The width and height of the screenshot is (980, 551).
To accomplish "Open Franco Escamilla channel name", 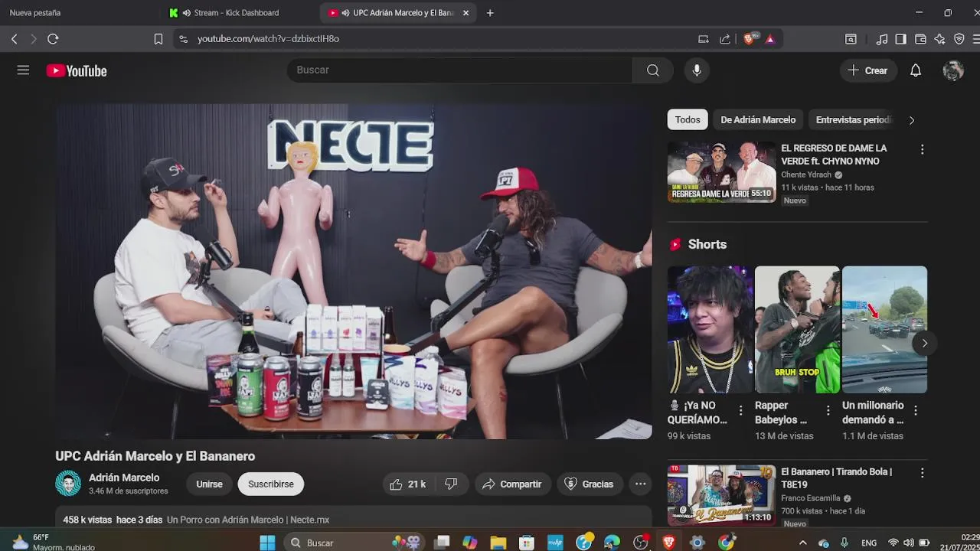I will pyautogui.click(x=811, y=498).
